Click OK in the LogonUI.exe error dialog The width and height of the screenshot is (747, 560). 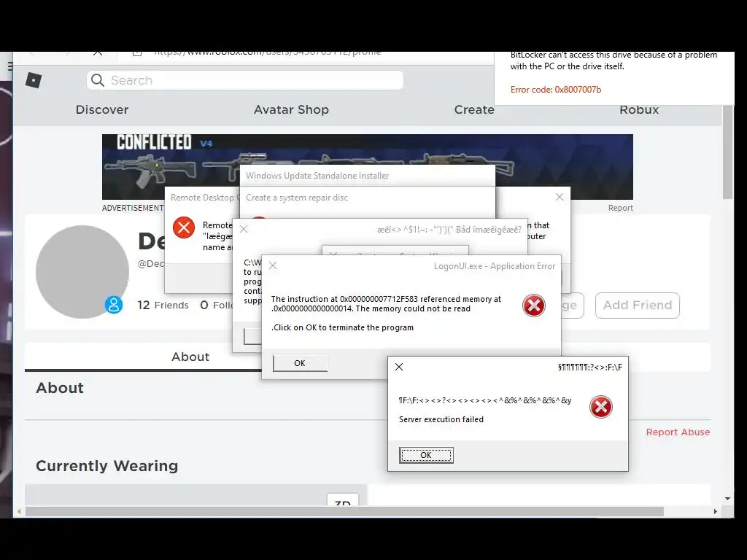click(300, 363)
